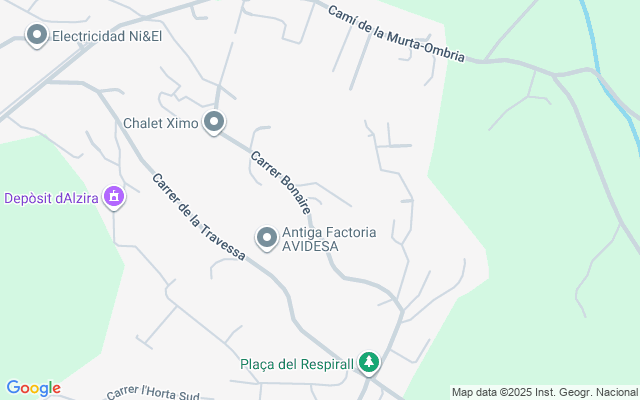Open the Depòsit dAlzira place label
This screenshot has height=400, width=640.
(x=51, y=198)
